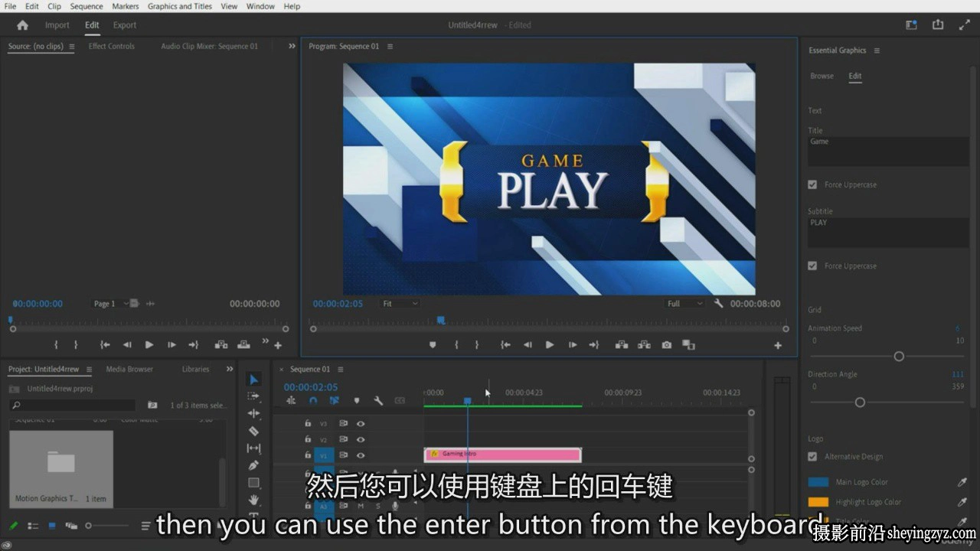Toggle insert sequences as nests icon

pyautogui.click(x=291, y=400)
